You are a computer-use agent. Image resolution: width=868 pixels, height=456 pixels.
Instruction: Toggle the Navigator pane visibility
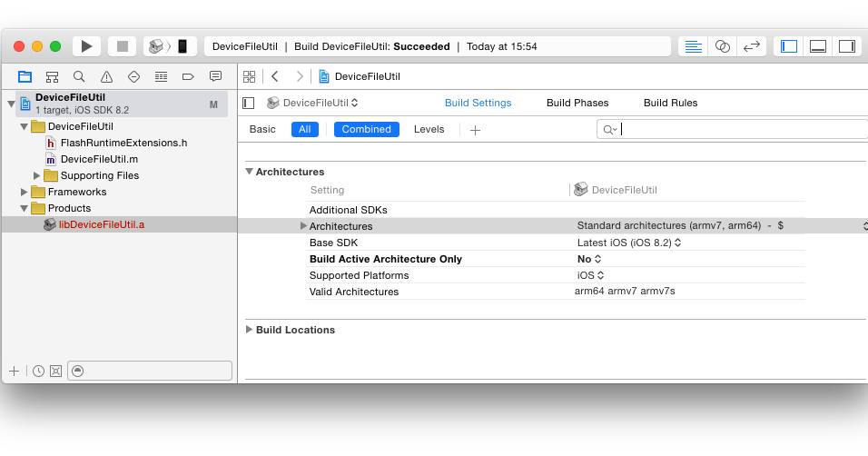tap(789, 46)
